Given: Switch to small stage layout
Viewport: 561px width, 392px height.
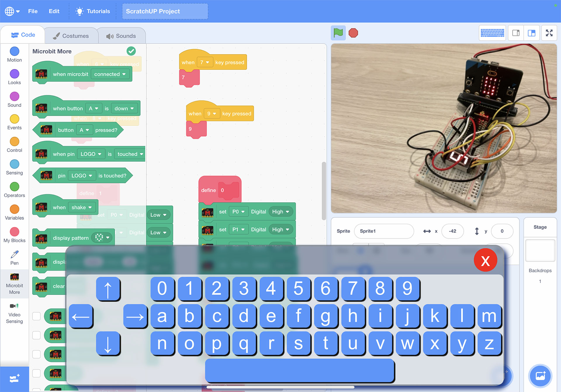Looking at the screenshot, I should (516, 33).
